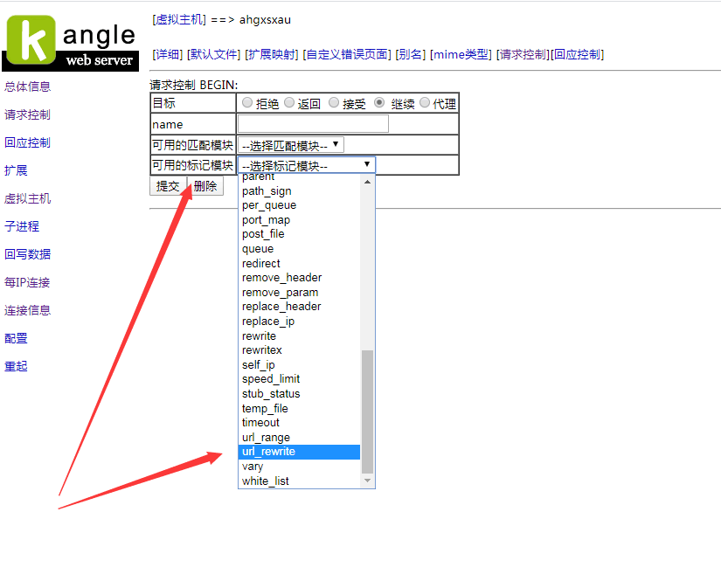Click the dropdown list scrollbar down arrow
The image size is (721, 588).
[x=367, y=481]
